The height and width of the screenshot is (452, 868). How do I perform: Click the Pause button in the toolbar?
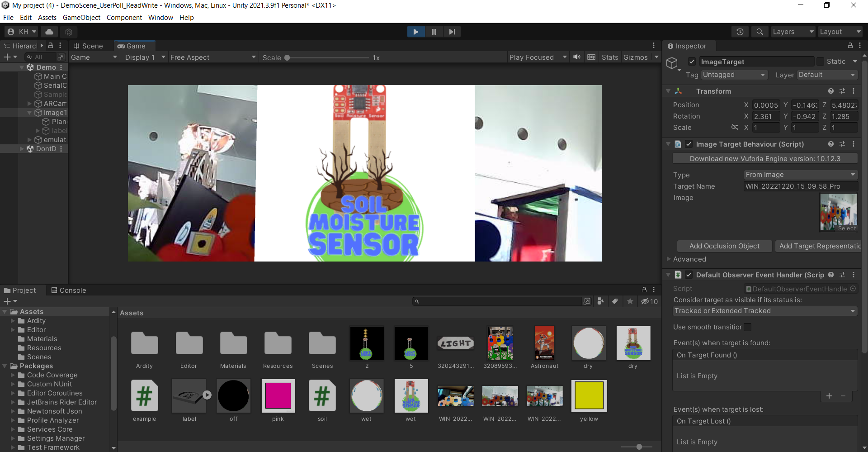(434, 32)
